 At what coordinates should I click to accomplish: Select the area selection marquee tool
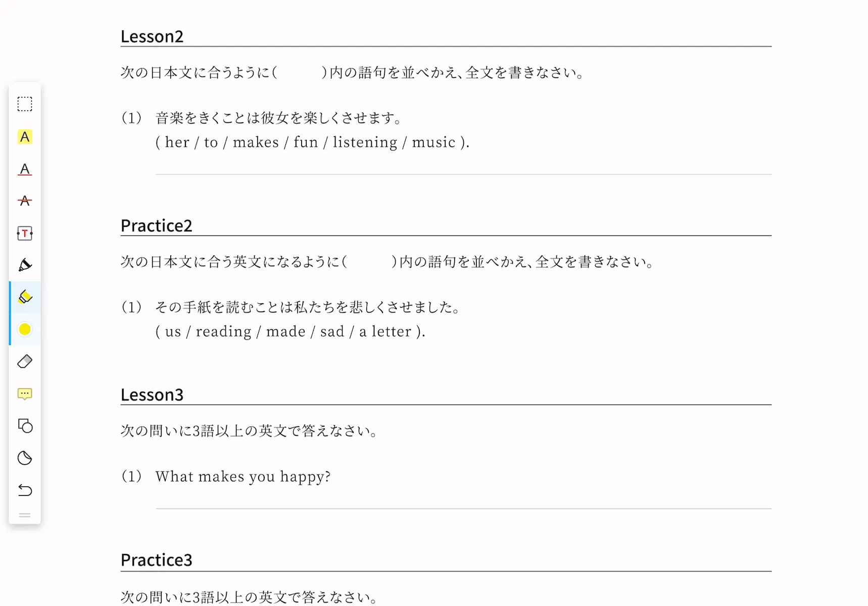25,104
